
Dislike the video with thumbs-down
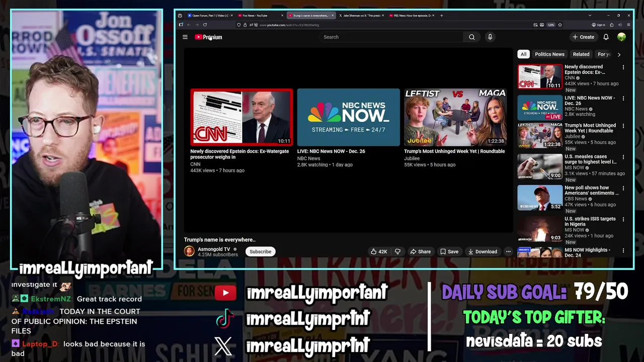pos(397,251)
